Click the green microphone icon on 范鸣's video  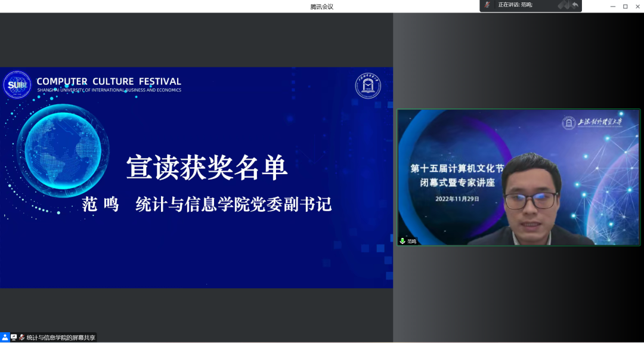click(402, 241)
